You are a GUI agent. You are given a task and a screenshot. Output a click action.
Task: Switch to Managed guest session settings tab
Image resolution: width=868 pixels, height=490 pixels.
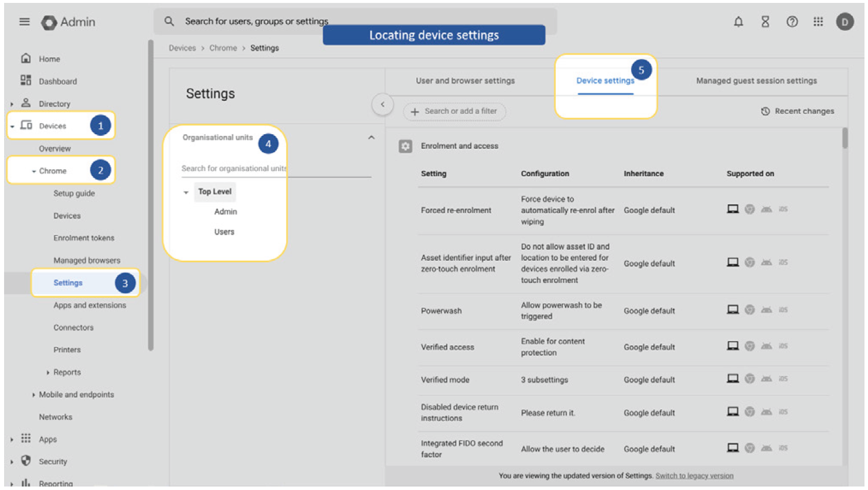(x=757, y=80)
